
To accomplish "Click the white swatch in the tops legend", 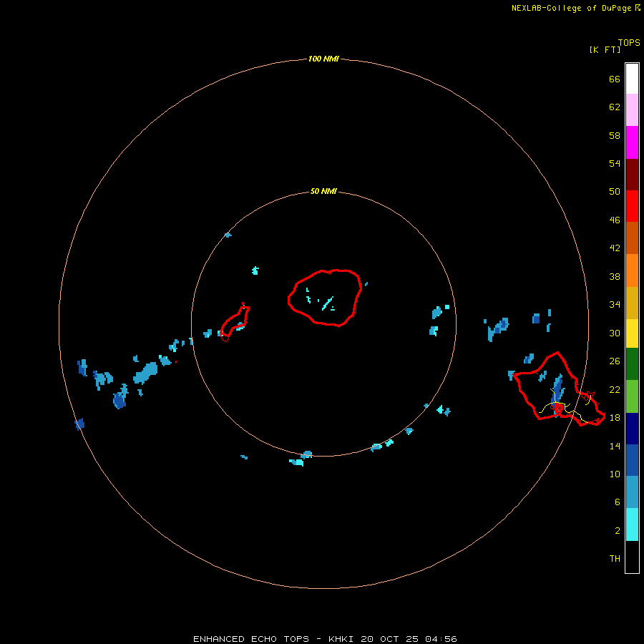I will pyautogui.click(x=632, y=79).
